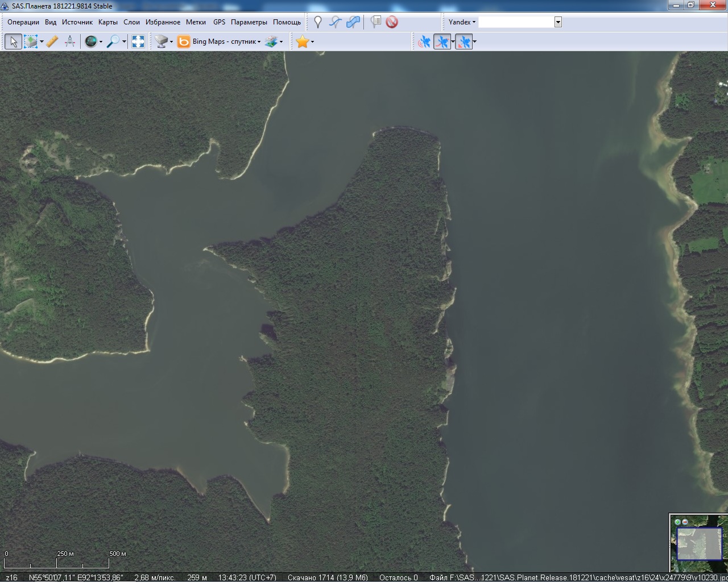
Task: Expand the cache source dropdown arrow
Action: [x=171, y=41]
